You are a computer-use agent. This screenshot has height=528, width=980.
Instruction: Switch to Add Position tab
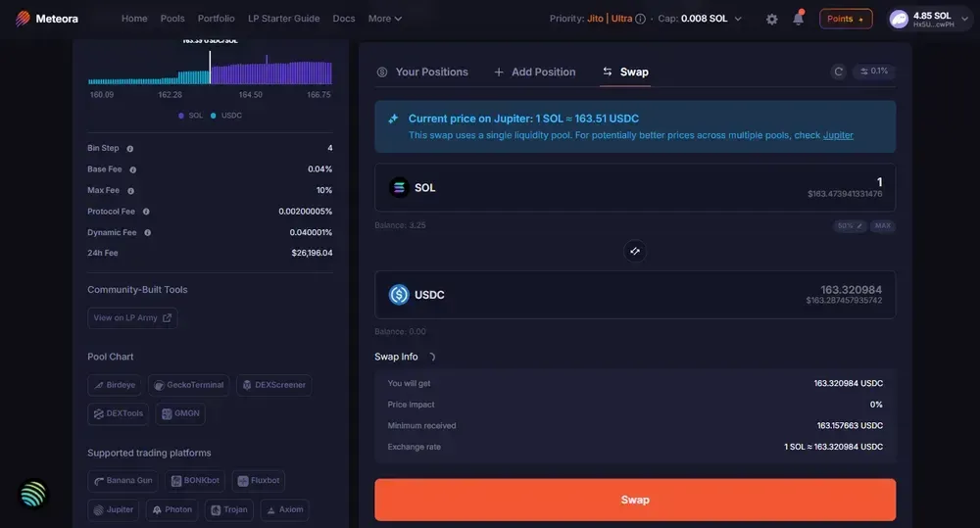(535, 72)
